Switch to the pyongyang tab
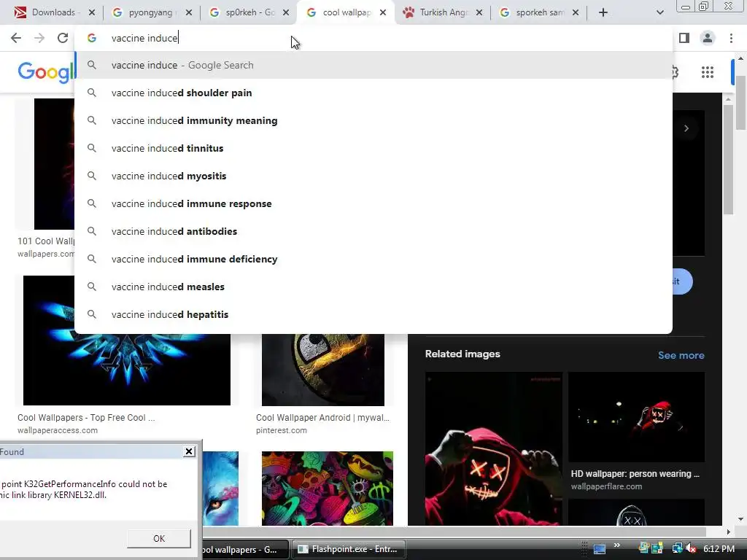The width and height of the screenshot is (747, 560). tap(144, 12)
